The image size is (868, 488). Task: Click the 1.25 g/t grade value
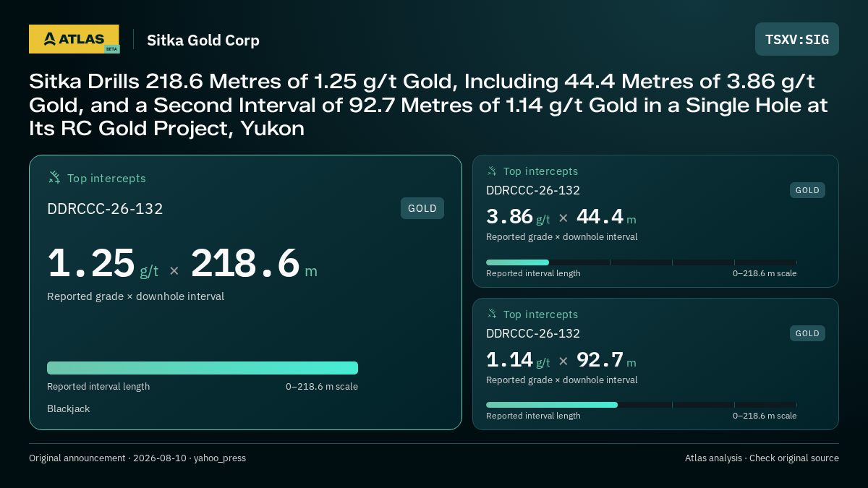(103, 263)
